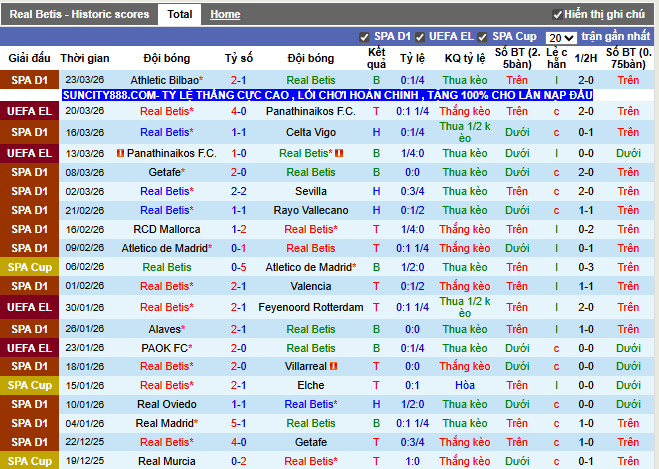659x469 pixels.
Task: Select SPA D1 label in 23/03/26 row
Action: coord(29,80)
